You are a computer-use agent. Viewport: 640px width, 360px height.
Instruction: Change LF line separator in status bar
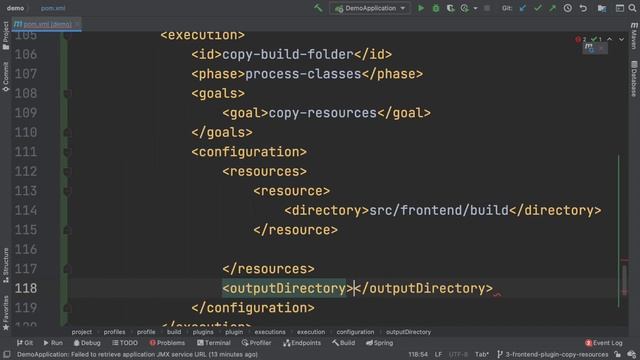(438, 354)
